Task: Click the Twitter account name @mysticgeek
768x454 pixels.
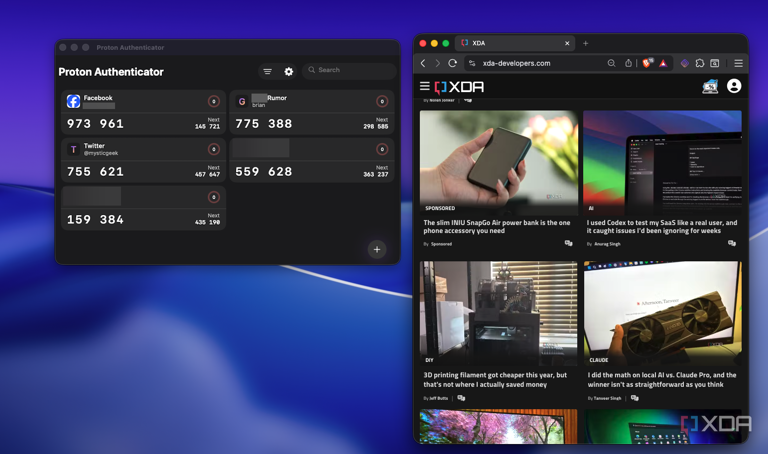Action: point(101,153)
